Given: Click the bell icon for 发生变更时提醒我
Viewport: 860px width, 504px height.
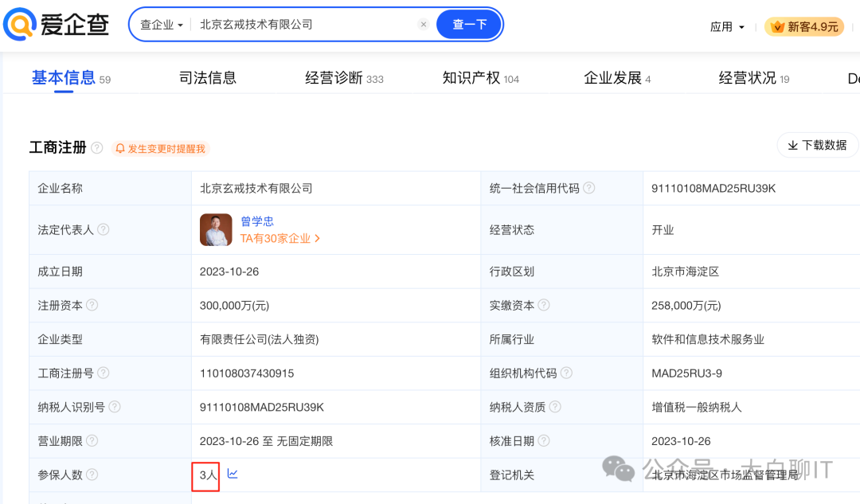Looking at the screenshot, I should click(x=122, y=149).
